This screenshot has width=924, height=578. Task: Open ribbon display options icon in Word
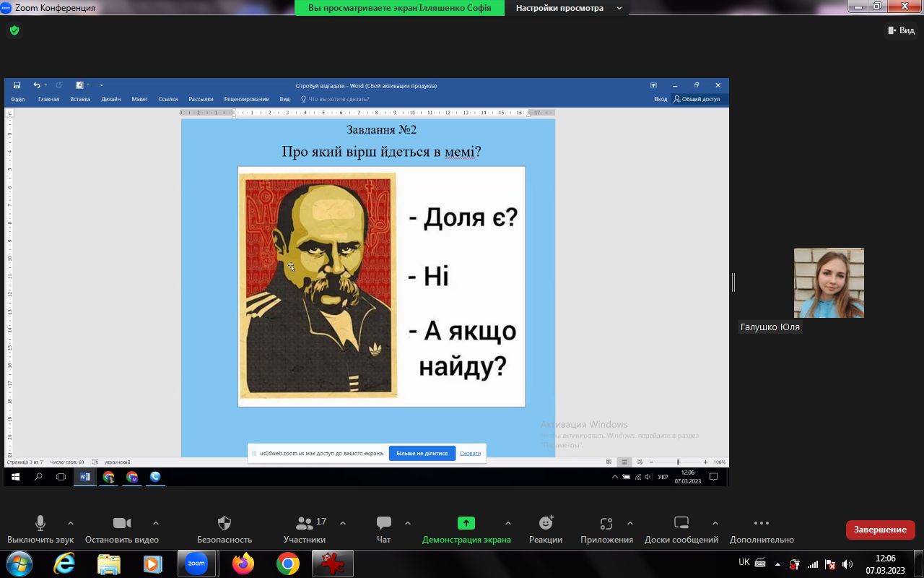[653, 85]
